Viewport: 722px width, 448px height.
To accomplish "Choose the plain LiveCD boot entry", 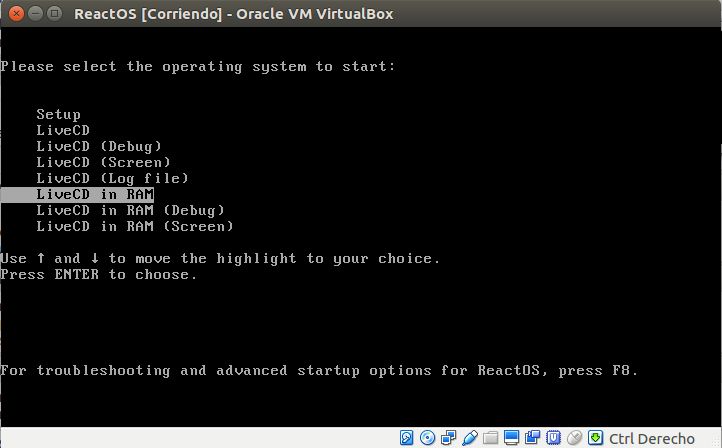I will tap(63, 130).
